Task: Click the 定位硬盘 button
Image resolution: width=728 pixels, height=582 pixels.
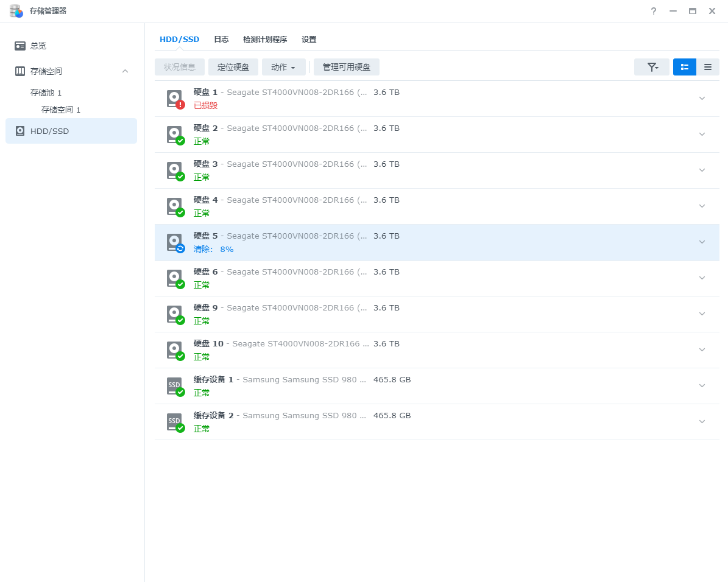Action: pyautogui.click(x=233, y=67)
